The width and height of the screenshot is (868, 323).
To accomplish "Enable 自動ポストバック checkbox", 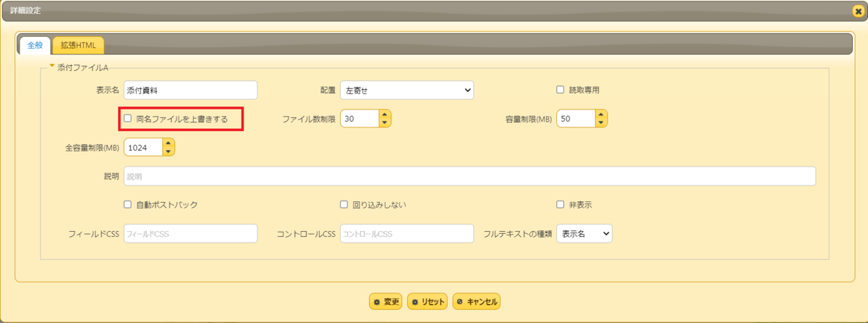I will click(128, 204).
